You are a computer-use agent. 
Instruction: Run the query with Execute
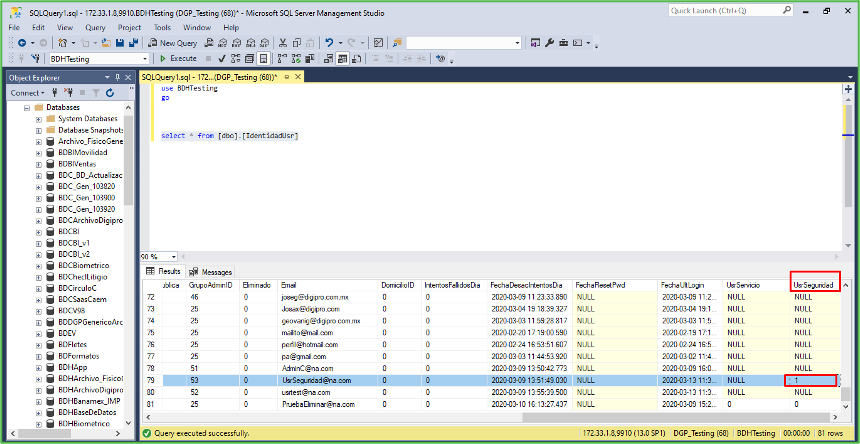coord(178,59)
